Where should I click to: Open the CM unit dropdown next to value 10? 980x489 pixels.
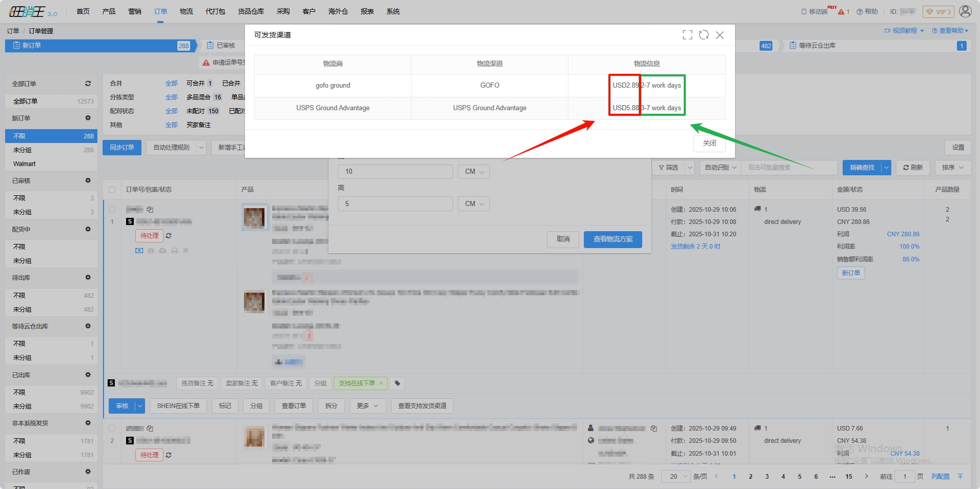point(474,172)
